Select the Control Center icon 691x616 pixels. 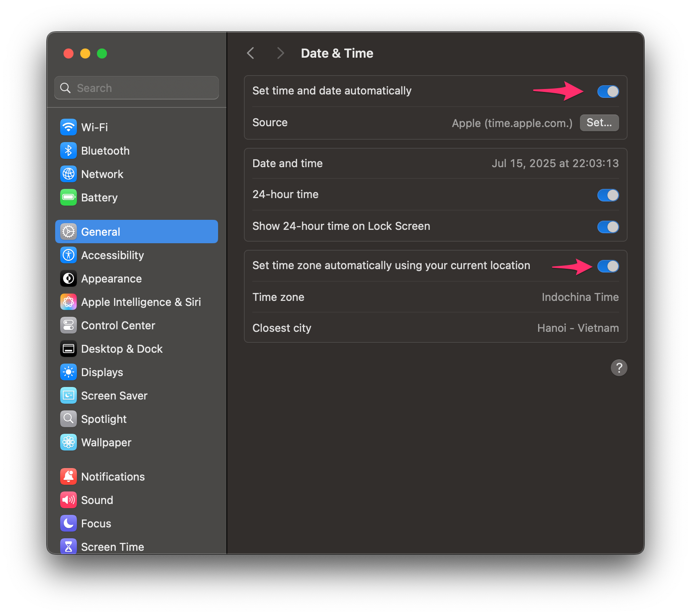point(69,325)
